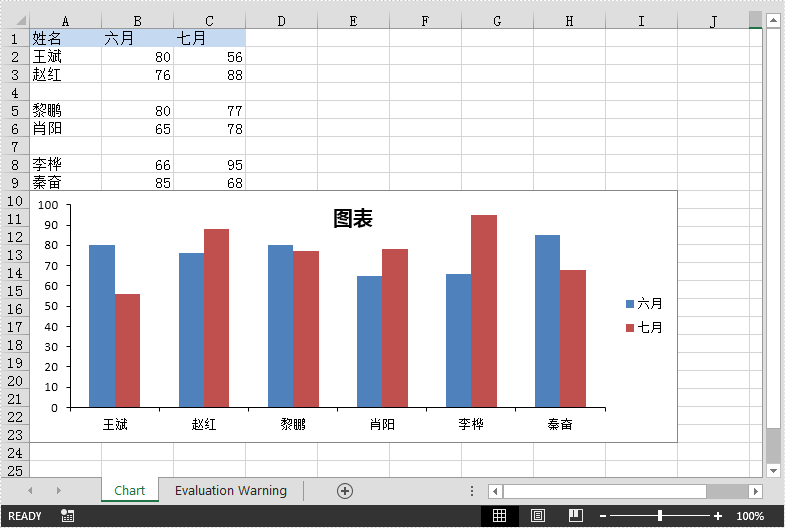This screenshot has height=528, width=785.
Task: Click cell with value 85
Action: point(138,182)
